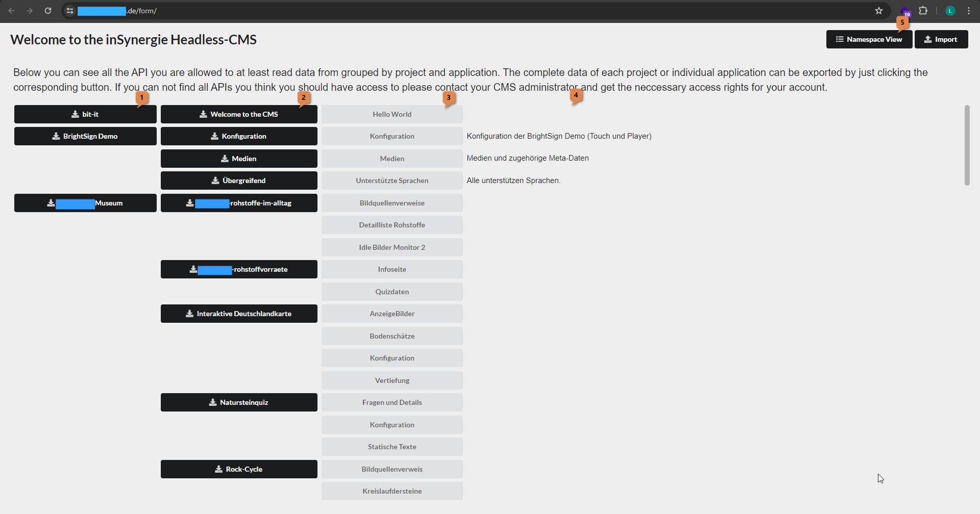The width and height of the screenshot is (980, 514).
Task: Reload the page in the browser
Action: point(48,11)
